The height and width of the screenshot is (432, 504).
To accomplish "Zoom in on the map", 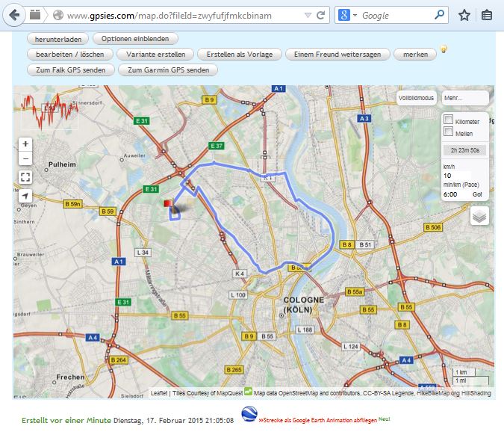I will tap(25, 144).
